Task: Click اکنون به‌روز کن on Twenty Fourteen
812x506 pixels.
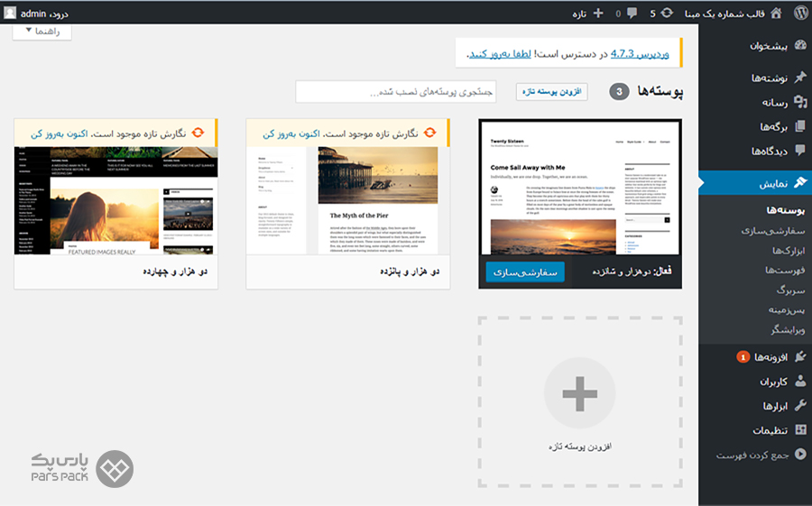Action: click(x=59, y=133)
